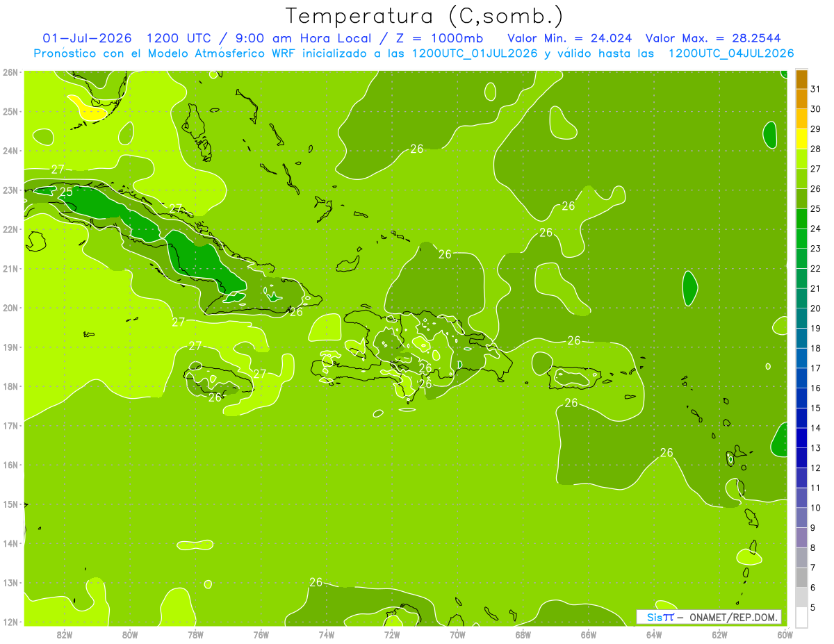
Task: Click the 12N latitude axis label
Action: 10,622
